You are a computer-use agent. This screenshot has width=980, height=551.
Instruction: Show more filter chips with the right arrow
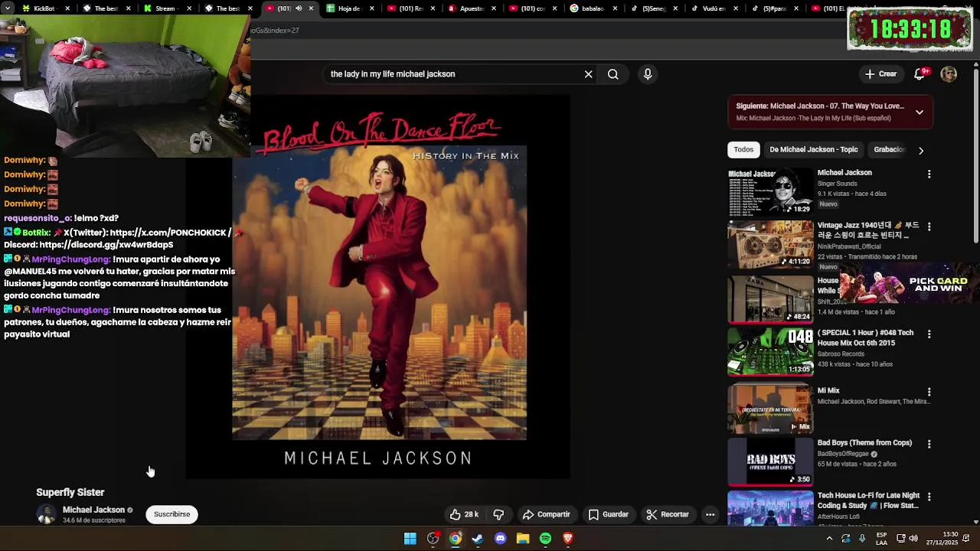coord(921,150)
